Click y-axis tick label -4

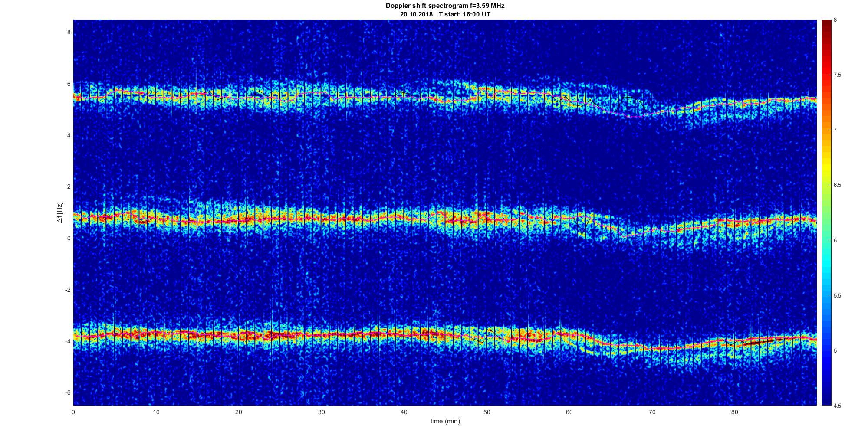tap(68, 341)
